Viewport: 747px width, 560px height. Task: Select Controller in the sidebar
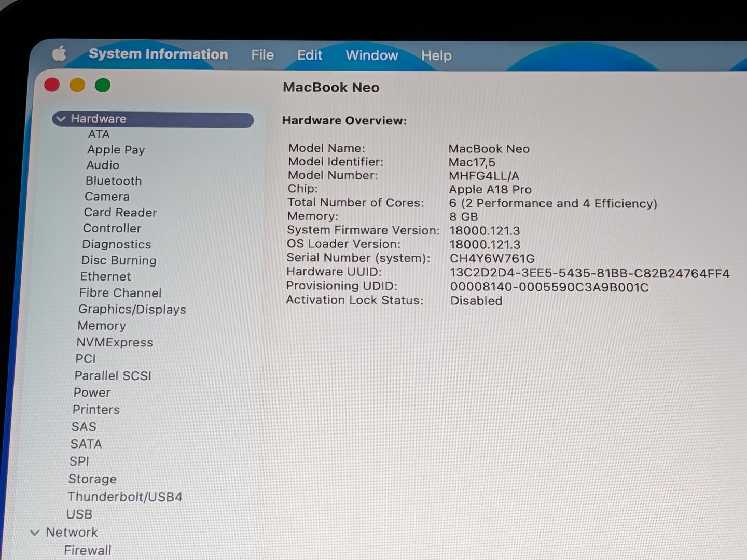pos(112,228)
